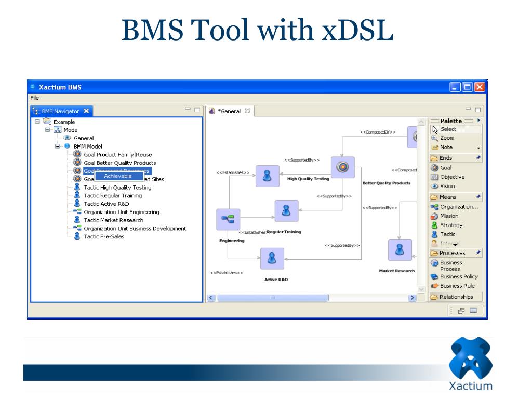Click the stacked-windows icon in the status bar
This screenshot has width=532, height=399.
coord(461,311)
